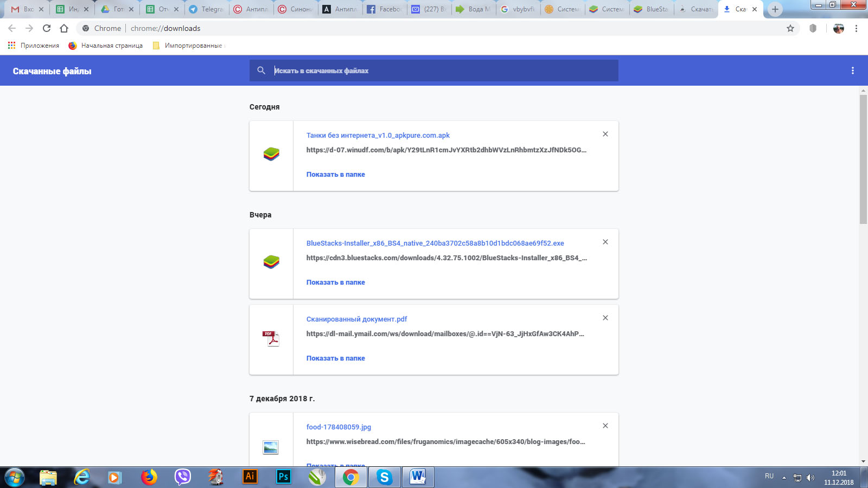Image resolution: width=868 pixels, height=488 pixels.
Task: Remove Сканированный документ.pdf from downloads list
Action: [x=605, y=318]
